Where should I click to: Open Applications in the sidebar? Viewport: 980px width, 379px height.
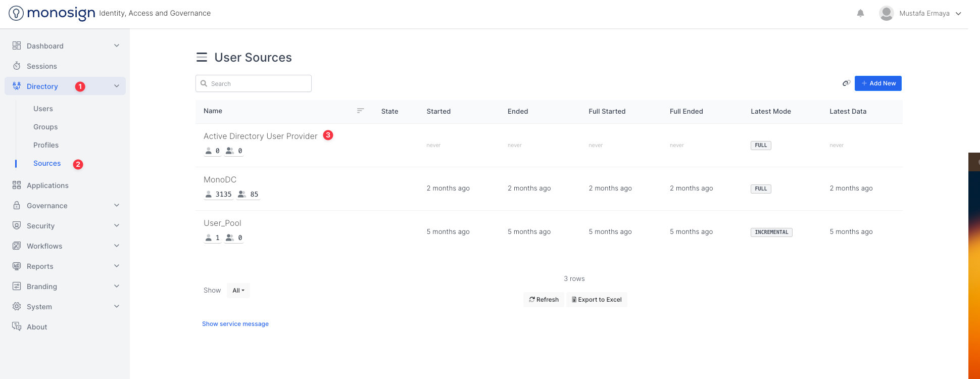click(x=47, y=185)
